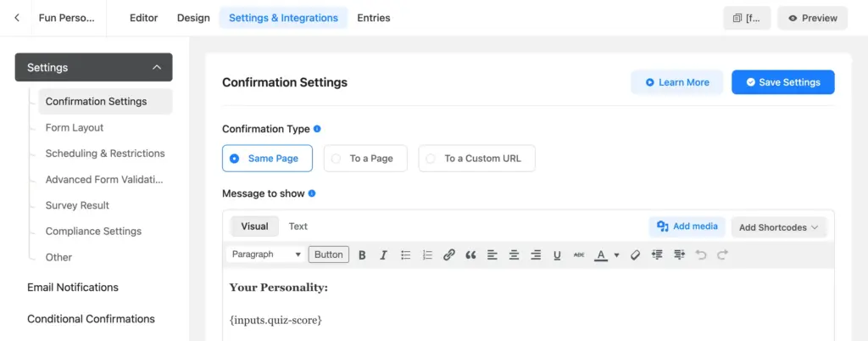Screen dimensions: 868x341
Task: Click the insert link icon
Action: click(449, 254)
